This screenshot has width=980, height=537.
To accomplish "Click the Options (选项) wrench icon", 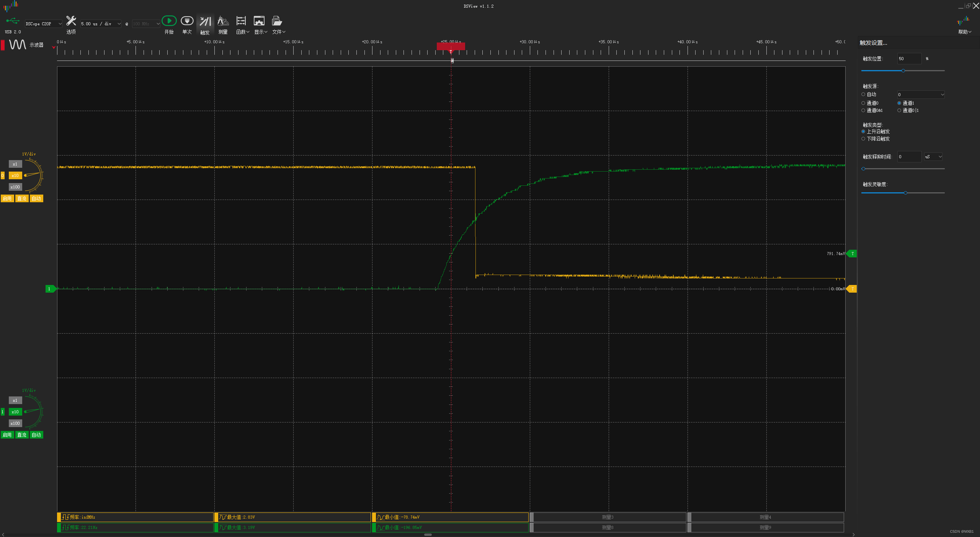I will 71,21.
